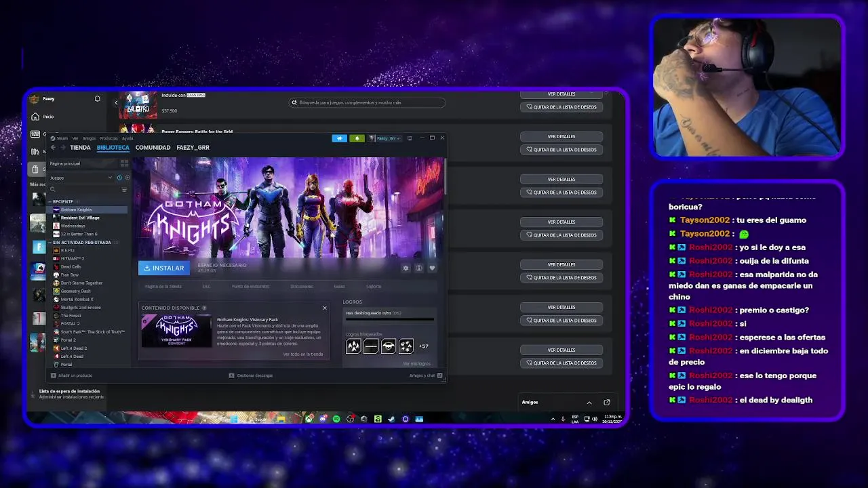Open the batman-symbol locked achievement
Screen dimensions: 868x488
point(389,346)
